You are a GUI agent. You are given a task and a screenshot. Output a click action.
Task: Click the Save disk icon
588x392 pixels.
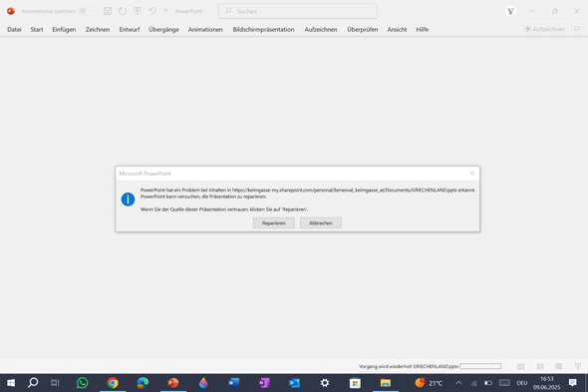[x=108, y=11]
